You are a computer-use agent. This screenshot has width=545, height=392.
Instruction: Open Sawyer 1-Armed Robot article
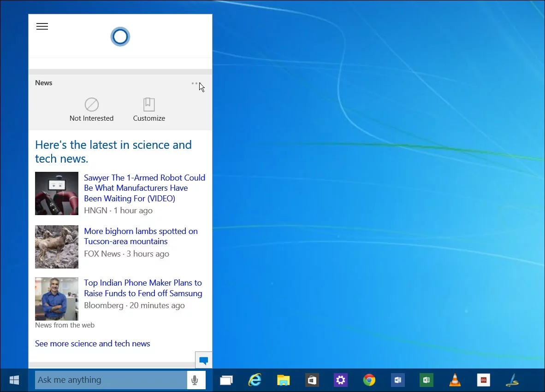145,188
